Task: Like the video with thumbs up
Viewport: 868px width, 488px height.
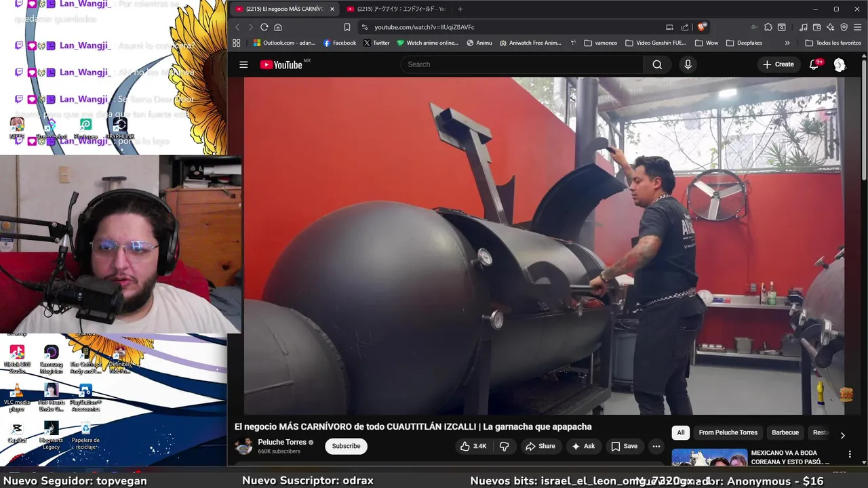Action: pos(473,446)
